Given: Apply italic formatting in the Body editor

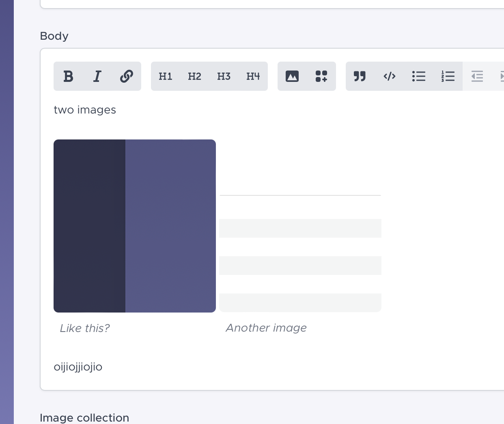Looking at the screenshot, I should 97,76.
